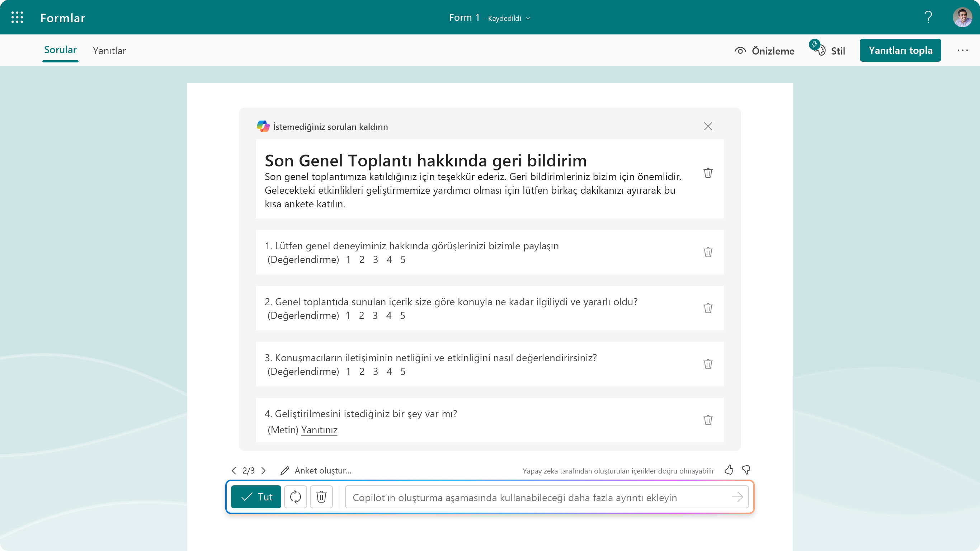Click the Yanıtınız answer placeholder
This screenshot has height=551, width=980.
pos(319,430)
